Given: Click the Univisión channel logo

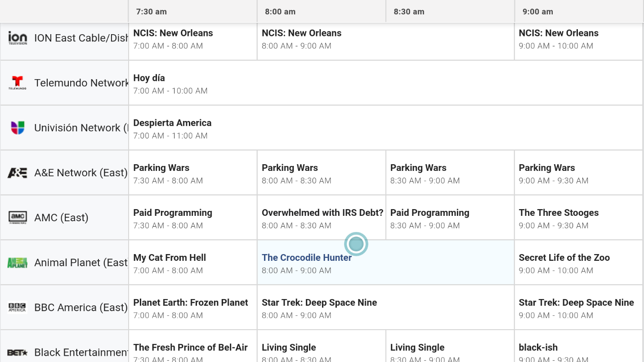Looking at the screenshot, I should [18, 128].
